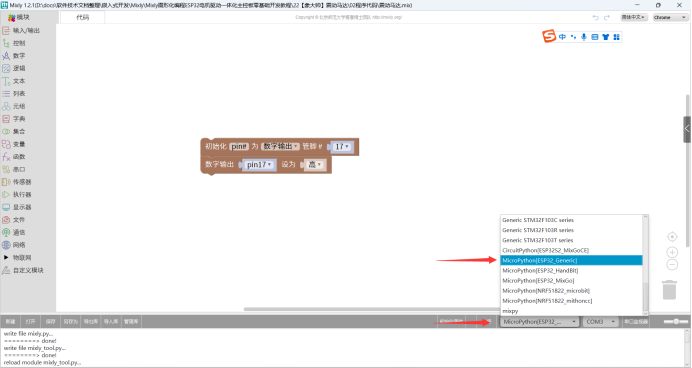Open the 高 level dropdown in block
Viewport: 692px width, 368px height.
click(x=315, y=165)
